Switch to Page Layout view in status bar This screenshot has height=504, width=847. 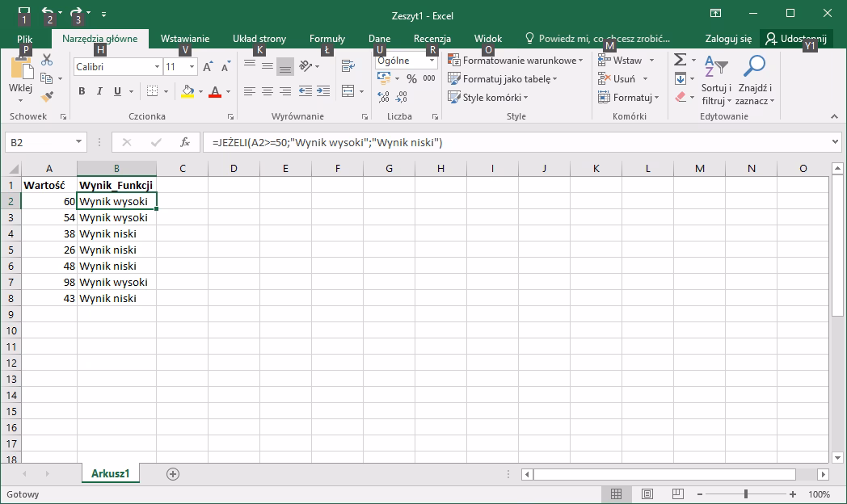coord(647,494)
